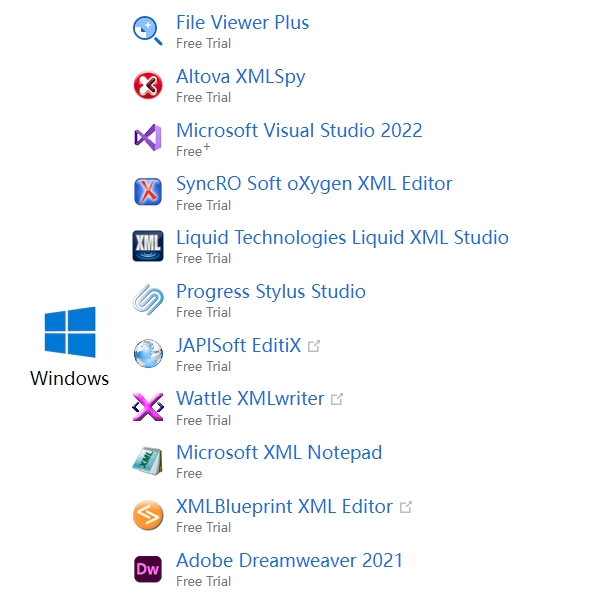
Task: Click 'Free Trial' under JAPISoft EditiX
Action: pos(203,366)
